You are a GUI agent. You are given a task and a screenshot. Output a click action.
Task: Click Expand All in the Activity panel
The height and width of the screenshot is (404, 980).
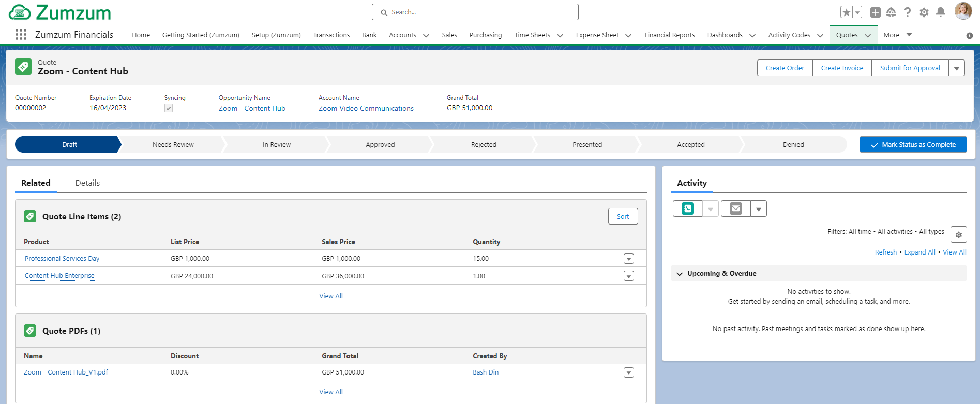tap(920, 252)
